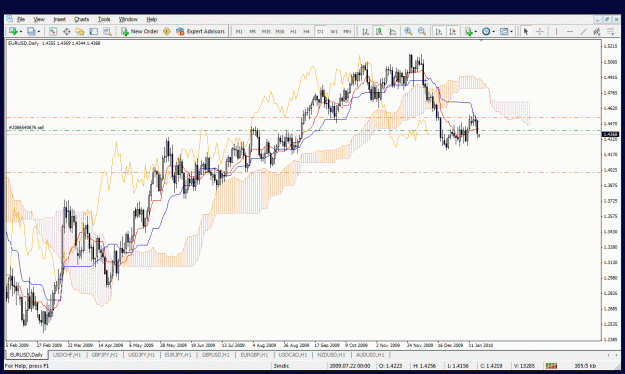Expand the Periods dropdown arrow

point(493,31)
